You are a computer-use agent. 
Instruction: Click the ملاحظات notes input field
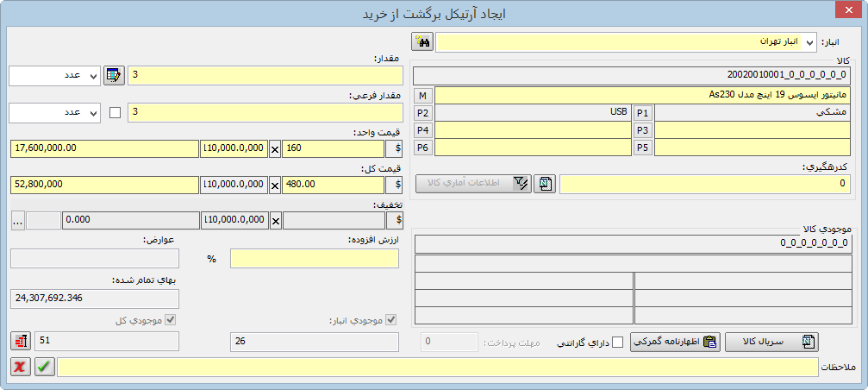click(437, 368)
